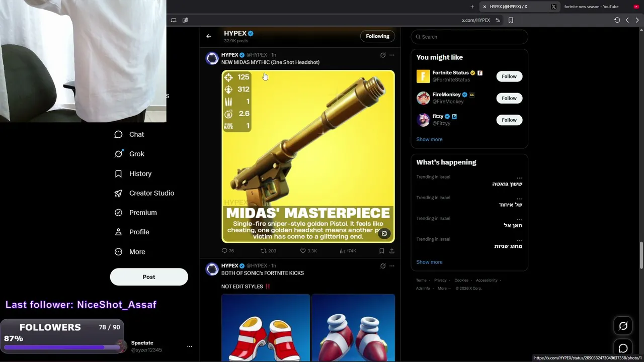This screenshot has height=362, width=644.
Task: Open Fortnite Status profile avatar
Action: point(423,76)
